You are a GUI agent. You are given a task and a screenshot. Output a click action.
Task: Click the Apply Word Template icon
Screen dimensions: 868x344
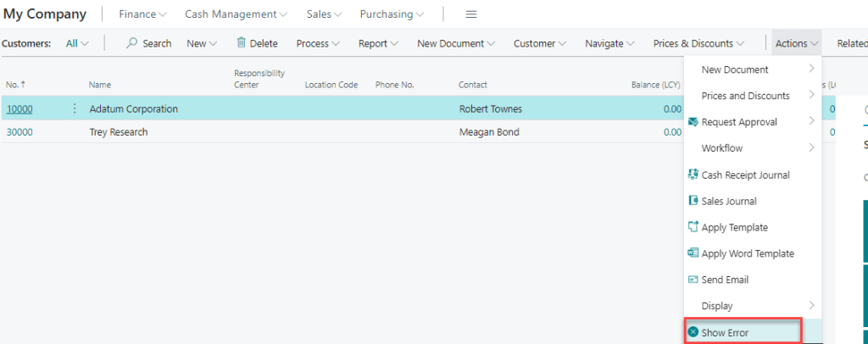[x=693, y=253]
